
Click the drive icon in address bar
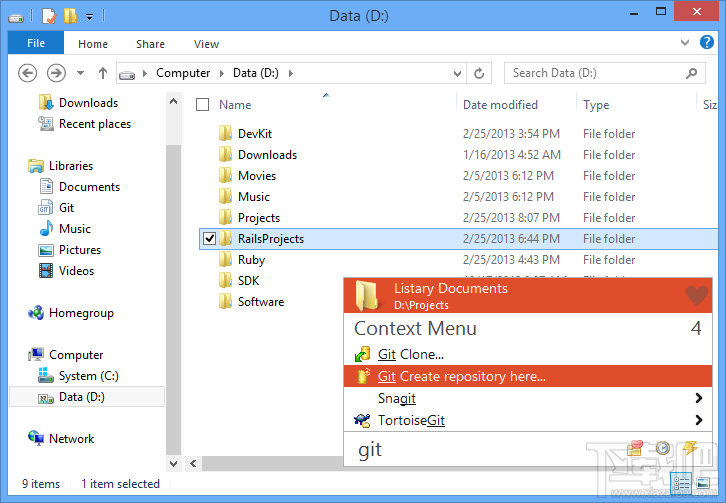tap(127, 74)
